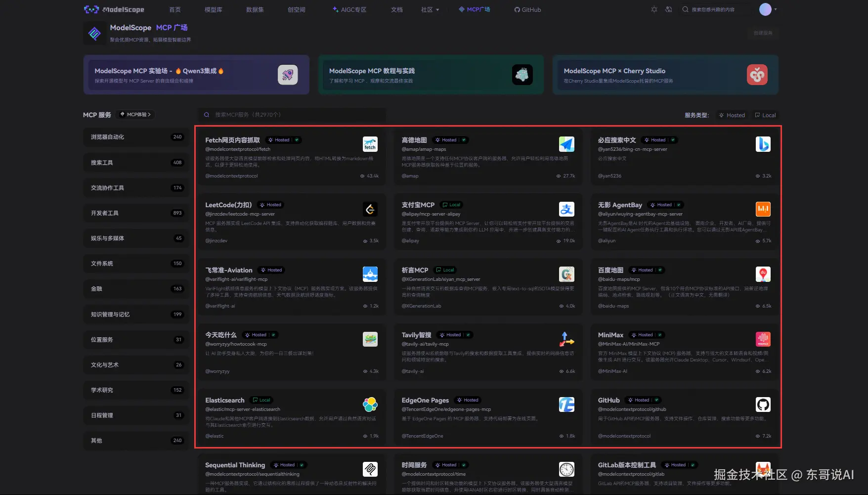868x495 pixels.
Task: Select the 文件系统 category
Action: pyautogui.click(x=136, y=263)
